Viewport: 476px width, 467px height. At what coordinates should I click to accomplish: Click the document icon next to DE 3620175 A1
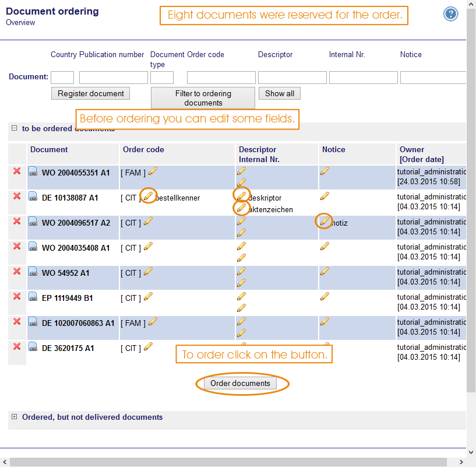(x=33, y=347)
